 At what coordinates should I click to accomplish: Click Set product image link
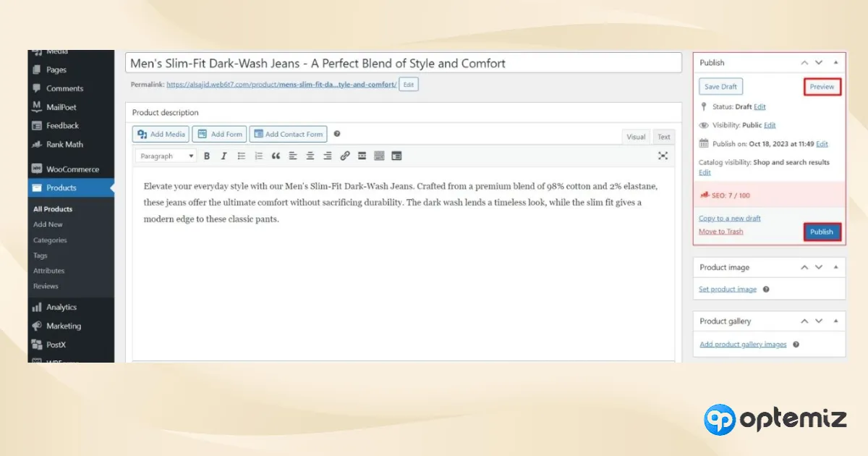728,290
